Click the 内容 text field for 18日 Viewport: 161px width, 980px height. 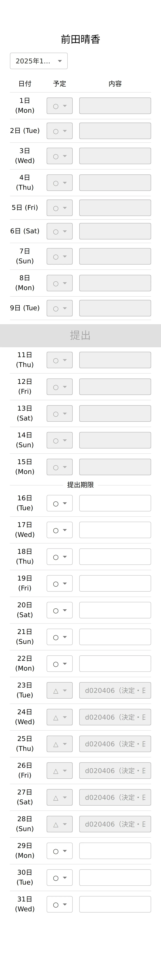(x=115, y=557)
